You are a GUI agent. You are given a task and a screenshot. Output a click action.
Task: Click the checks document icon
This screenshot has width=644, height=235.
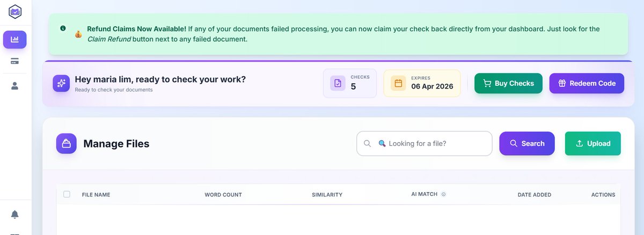[338, 83]
